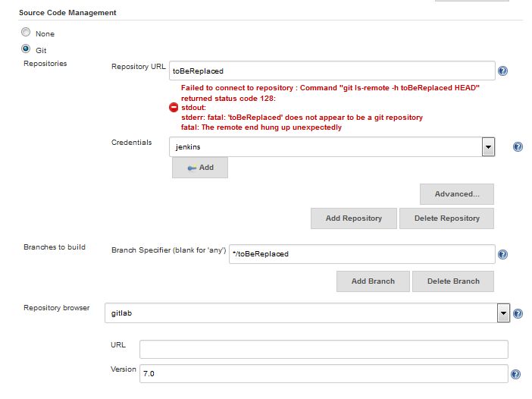Image resolution: width=532 pixels, height=399 pixels.
Task: Open the gitlab Repository browser dropdown arrow
Action: (503, 313)
